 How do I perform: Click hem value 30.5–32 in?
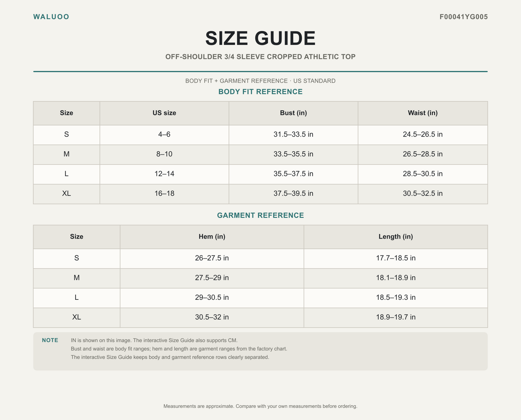pos(212,317)
